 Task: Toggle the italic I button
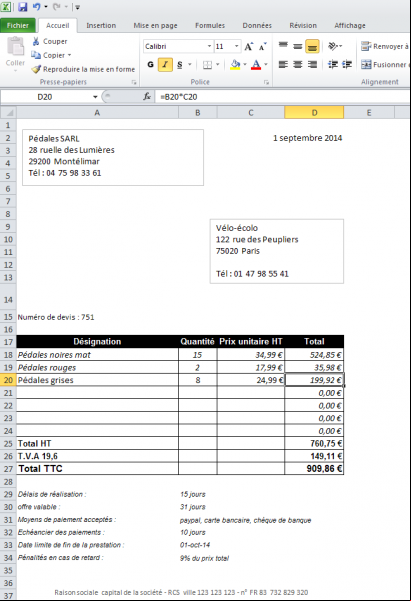(x=165, y=65)
